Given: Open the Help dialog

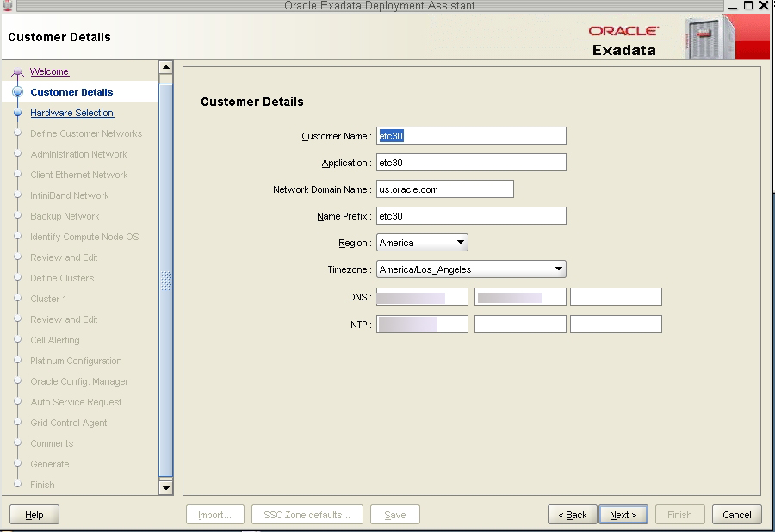Looking at the screenshot, I should (34, 514).
